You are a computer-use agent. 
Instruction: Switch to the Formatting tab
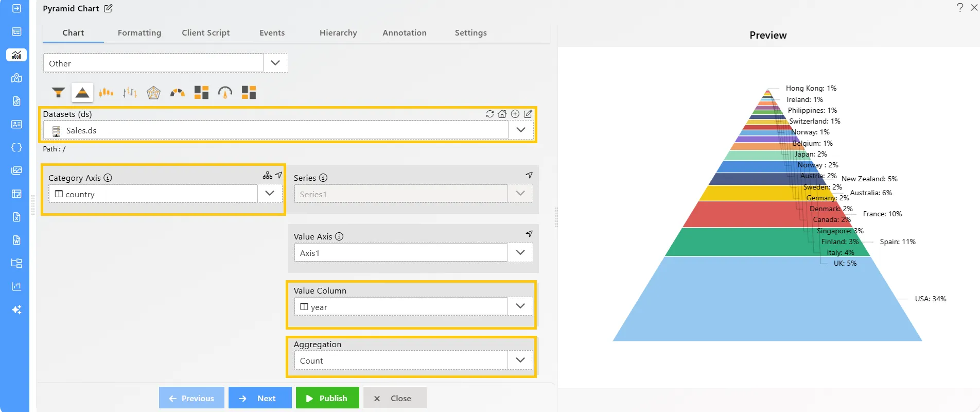[x=139, y=32]
